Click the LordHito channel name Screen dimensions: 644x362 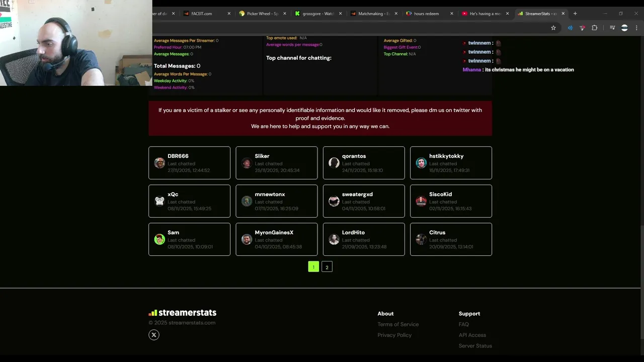(353, 233)
